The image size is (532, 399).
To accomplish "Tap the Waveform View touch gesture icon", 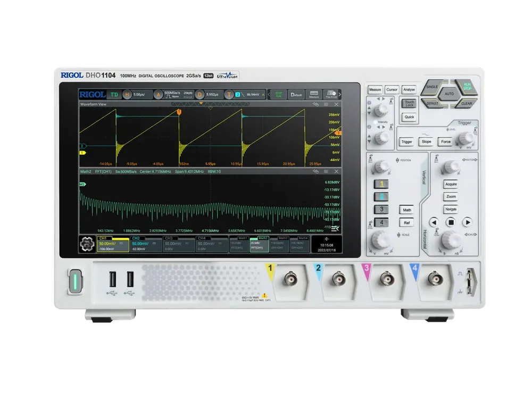I will pyautogui.click(x=315, y=104).
